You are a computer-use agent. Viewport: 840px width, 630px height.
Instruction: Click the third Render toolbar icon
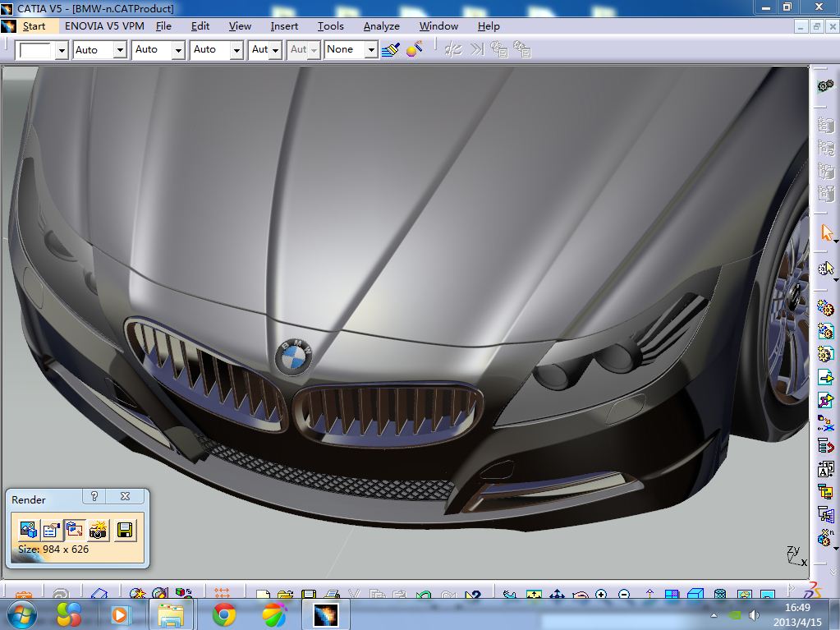[75, 530]
